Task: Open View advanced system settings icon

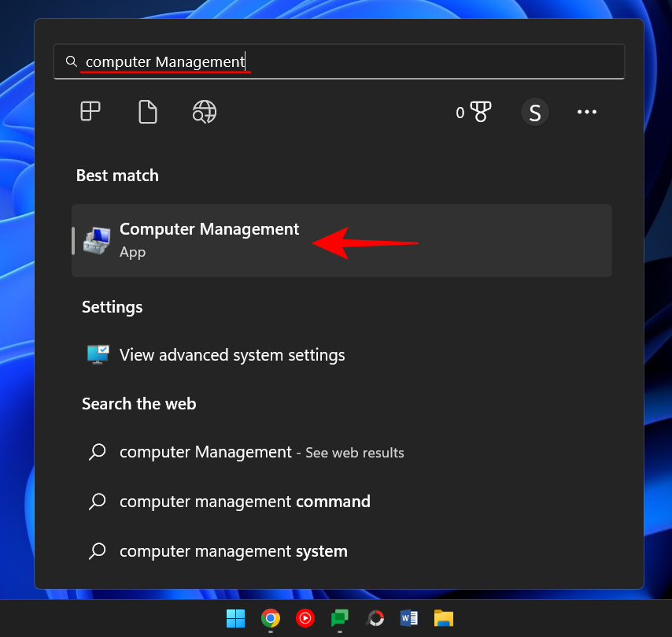Action: click(97, 355)
